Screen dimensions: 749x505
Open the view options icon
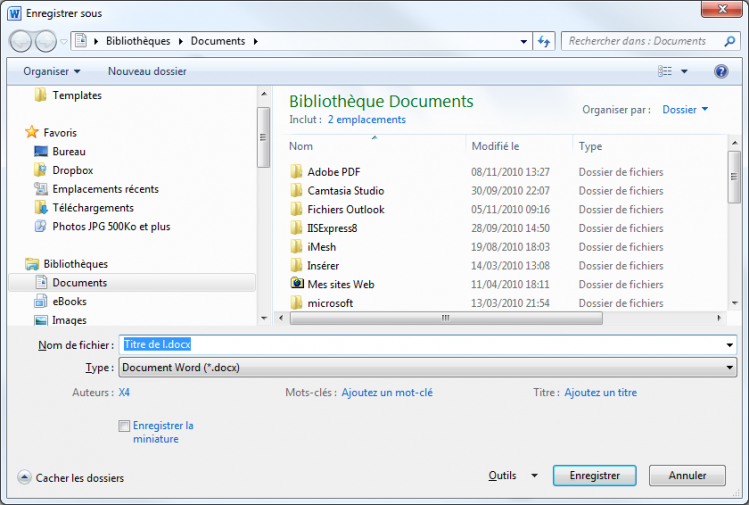666,71
